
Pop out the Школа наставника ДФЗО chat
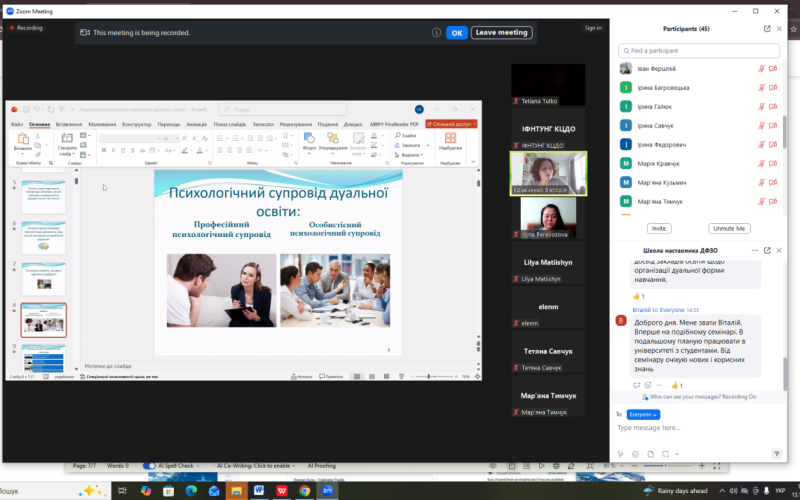pyautogui.click(x=767, y=251)
